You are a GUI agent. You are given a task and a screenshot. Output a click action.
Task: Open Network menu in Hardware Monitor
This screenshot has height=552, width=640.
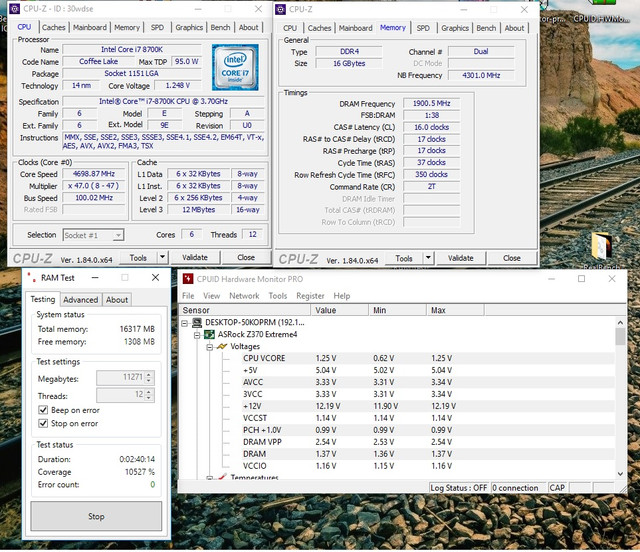pyautogui.click(x=244, y=296)
